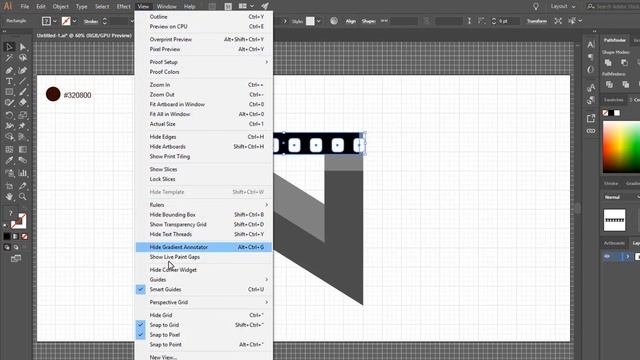Choose Hide Gradient Annotator
This screenshot has width=640, height=360.
[x=204, y=247]
